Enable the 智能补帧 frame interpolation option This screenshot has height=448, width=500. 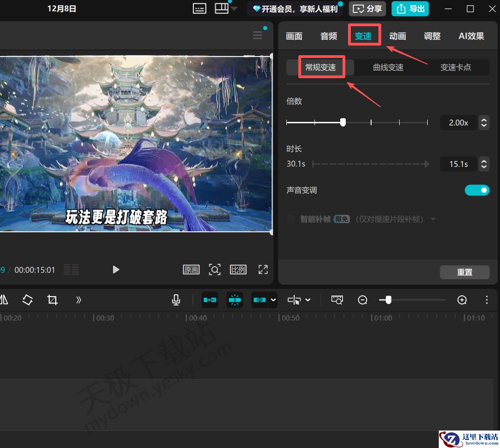[x=291, y=219]
